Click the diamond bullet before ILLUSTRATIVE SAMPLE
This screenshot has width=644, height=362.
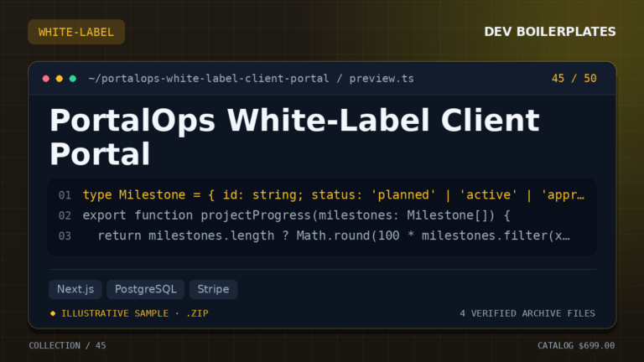(53, 313)
